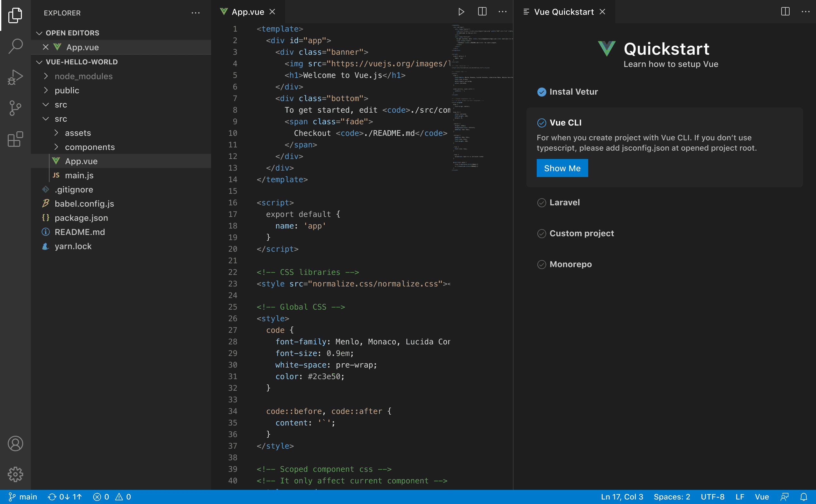
Task: Open .gitignore file
Action: pos(121,190)
